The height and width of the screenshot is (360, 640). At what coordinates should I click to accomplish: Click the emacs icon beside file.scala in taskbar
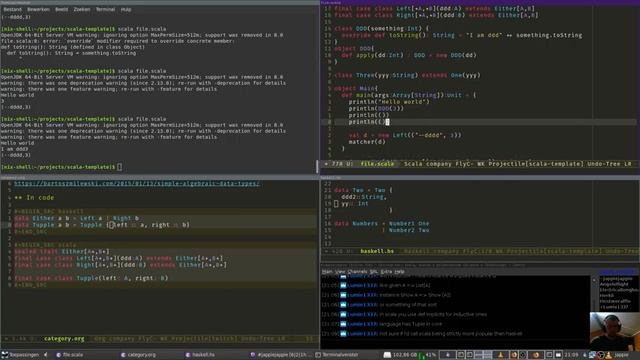[59, 355]
